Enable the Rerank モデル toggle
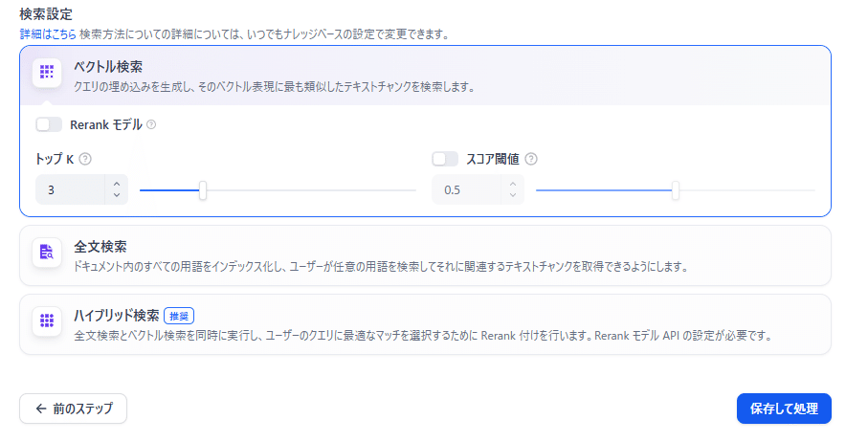This screenshot has width=868, height=442. coord(49,124)
